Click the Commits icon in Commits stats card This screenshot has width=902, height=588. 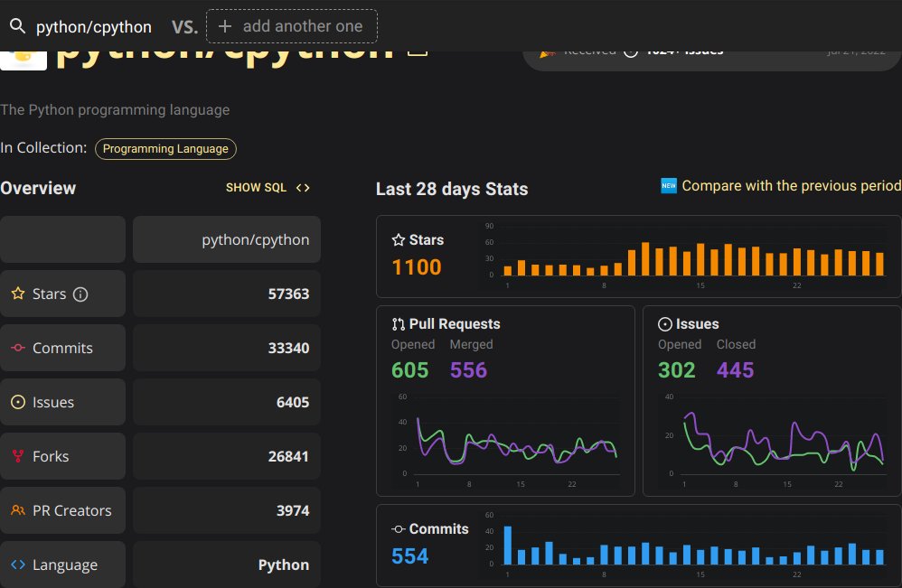click(399, 528)
